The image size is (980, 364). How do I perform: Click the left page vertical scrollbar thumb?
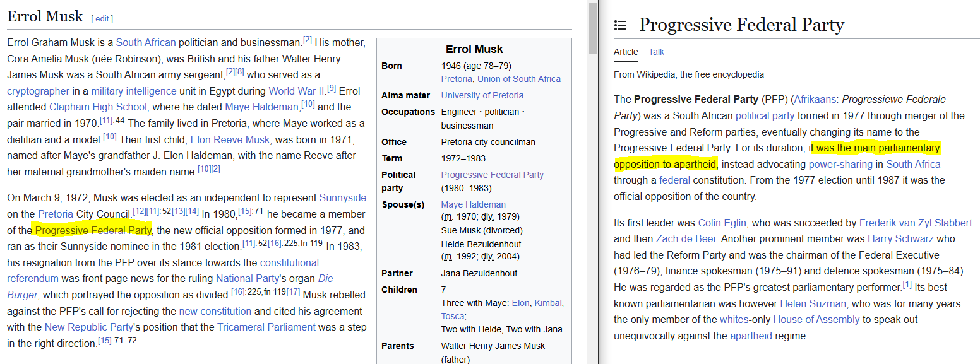(x=592, y=28)
